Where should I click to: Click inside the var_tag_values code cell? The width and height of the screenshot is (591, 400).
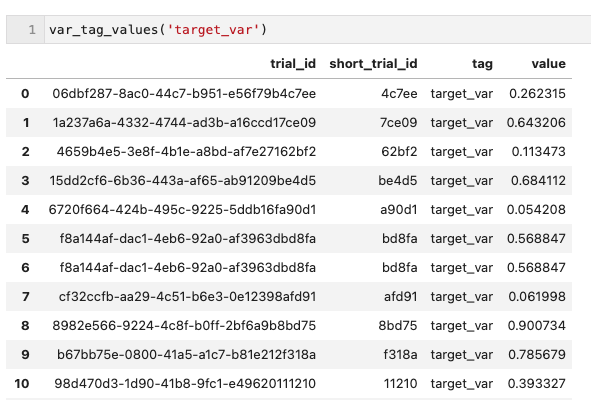[317, 29]
